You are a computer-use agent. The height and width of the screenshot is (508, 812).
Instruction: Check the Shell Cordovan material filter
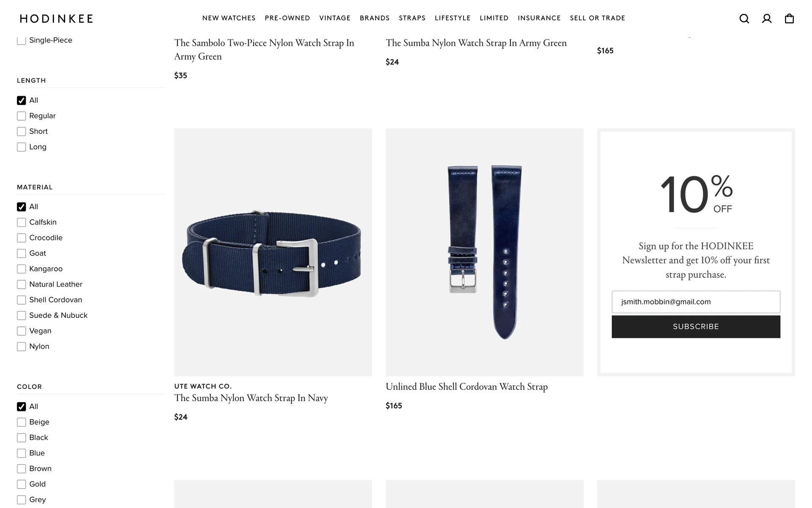22,300
